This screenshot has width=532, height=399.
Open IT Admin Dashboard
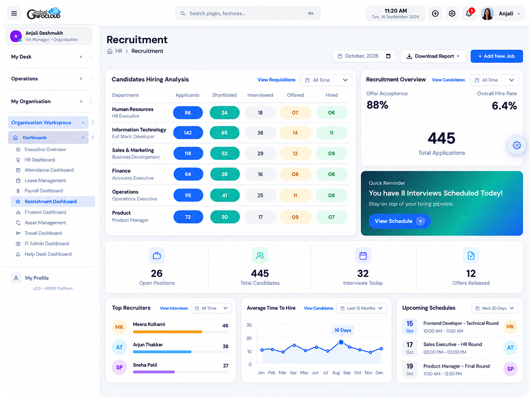pos(47,243)
